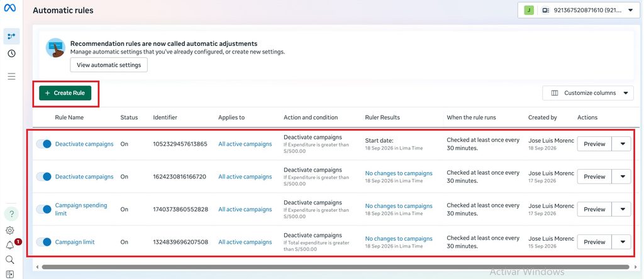
Task: Click the horizontal scrollbar thumb
Action: (x=335, y=267)
